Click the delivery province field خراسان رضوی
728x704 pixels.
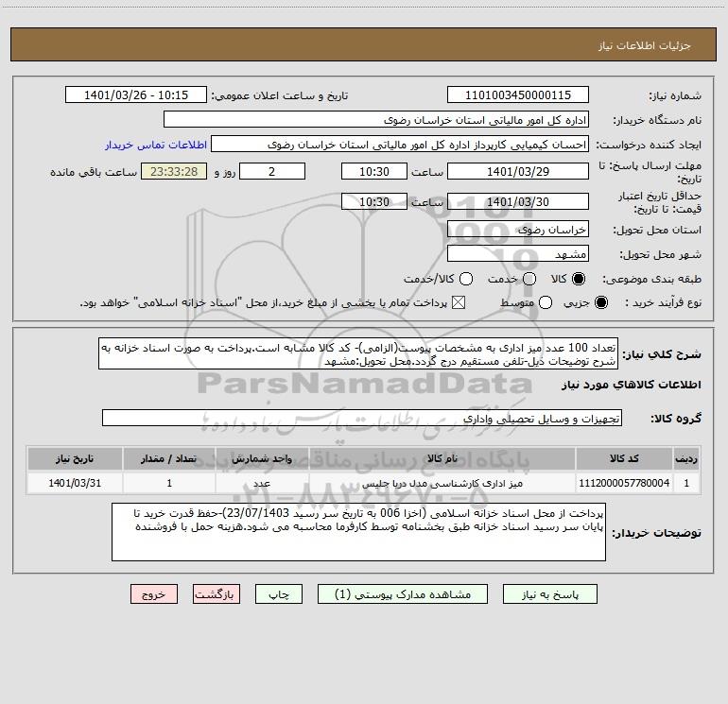(518, 229)
